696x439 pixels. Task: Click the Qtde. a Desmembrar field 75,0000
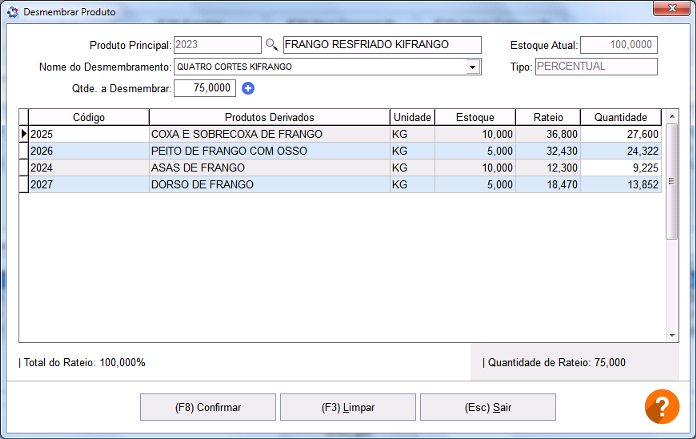click(x=205, y=88)
